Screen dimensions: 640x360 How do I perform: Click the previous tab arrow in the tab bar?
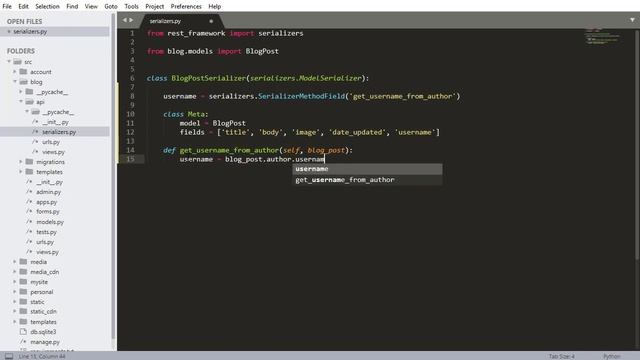click(x=124, y=20)
